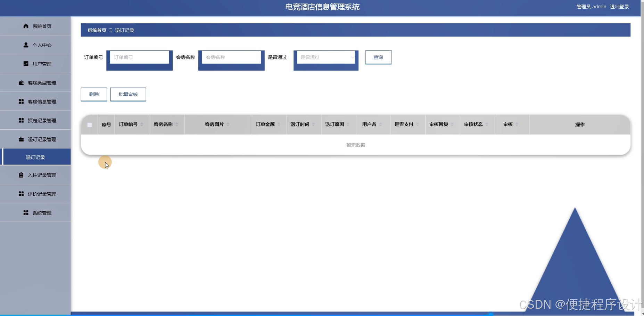The image size is (644, 316).
Task: Expand 客房类型管理 menu
Action: coord(35,82)
